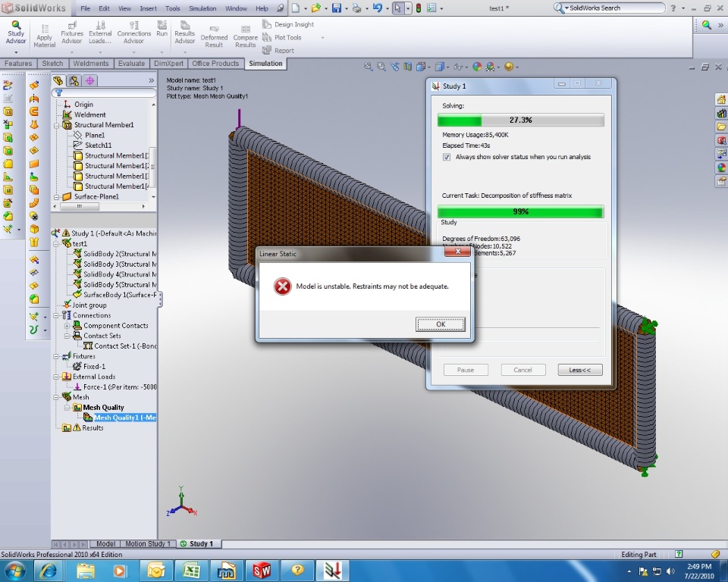This screenshot has height=582, width=728.
Task: Click Compare Results icon
Action: 245,36
